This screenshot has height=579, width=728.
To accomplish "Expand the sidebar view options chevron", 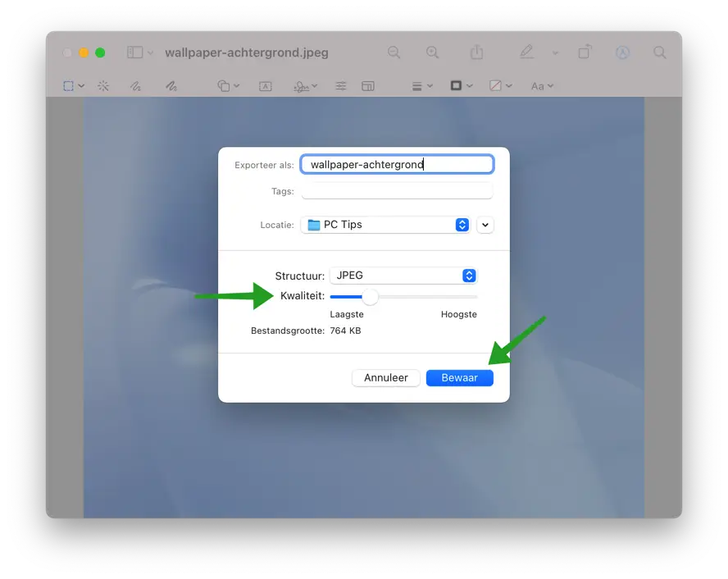I will pyautogui.click(x=150, y=52).
